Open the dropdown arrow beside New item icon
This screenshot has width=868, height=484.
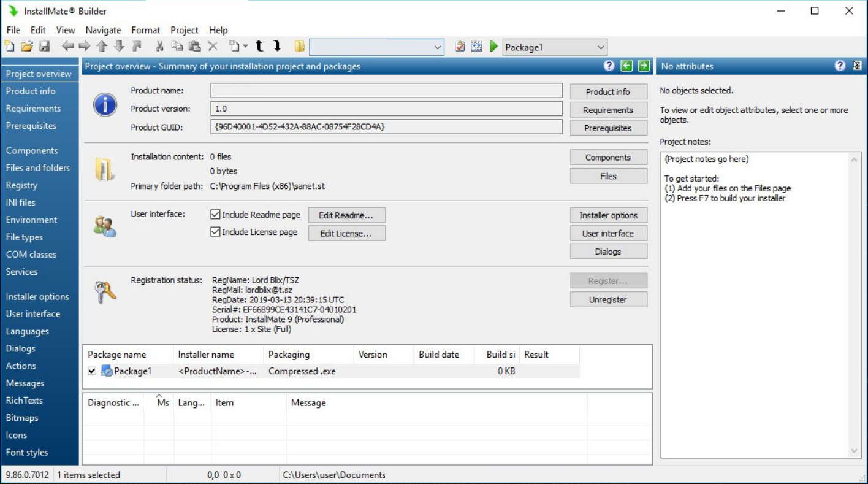[x=245, y=47]
